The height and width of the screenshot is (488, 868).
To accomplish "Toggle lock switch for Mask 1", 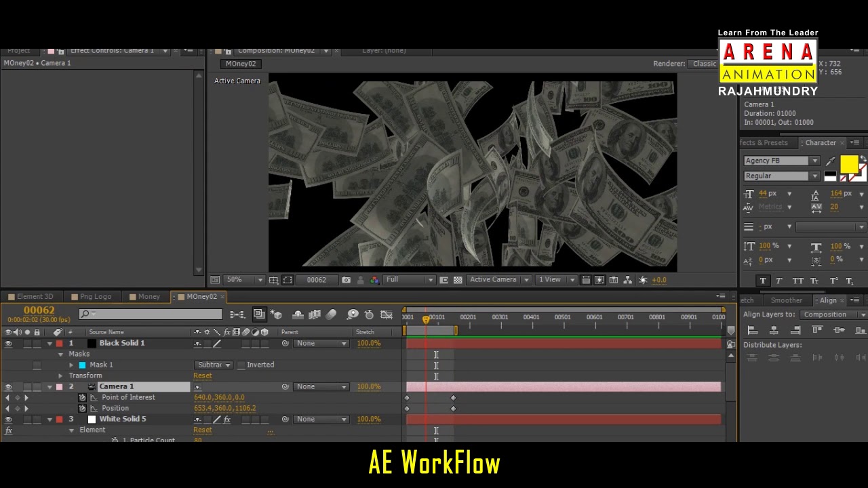I will point(37,365).
